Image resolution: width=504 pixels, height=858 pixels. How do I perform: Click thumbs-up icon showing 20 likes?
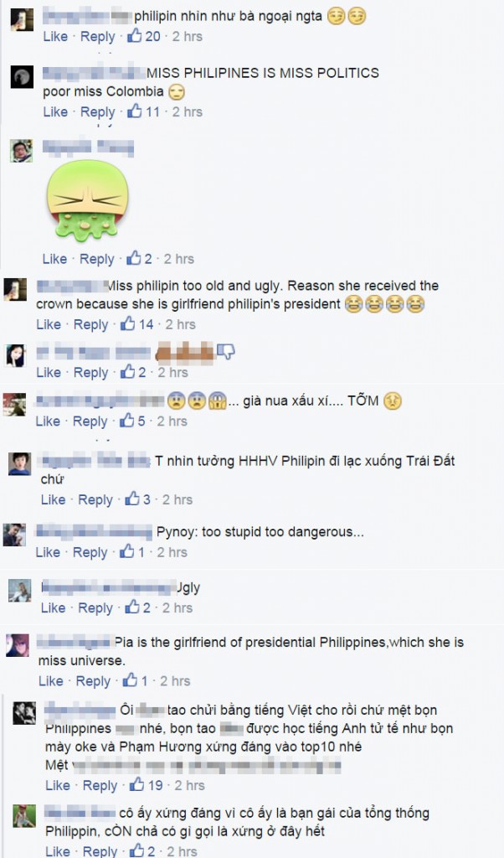tap(135, 36)
